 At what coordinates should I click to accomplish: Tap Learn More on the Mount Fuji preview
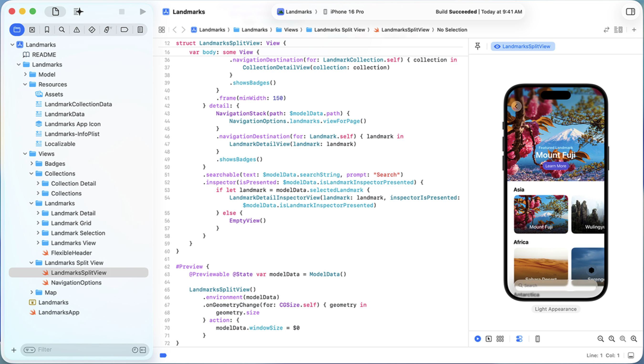pyautogui.click(x=556, y=166)
